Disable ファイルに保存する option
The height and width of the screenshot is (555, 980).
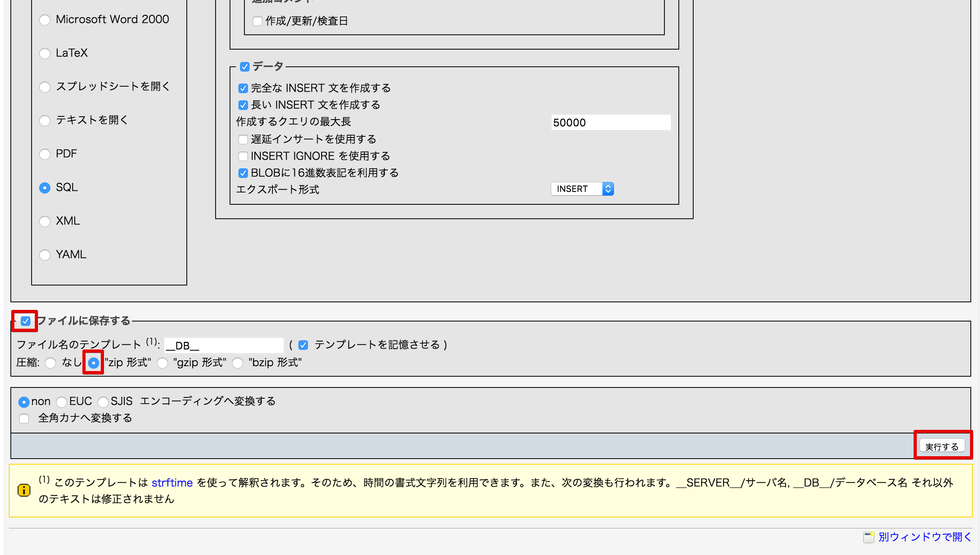click(x=25, y=320)
